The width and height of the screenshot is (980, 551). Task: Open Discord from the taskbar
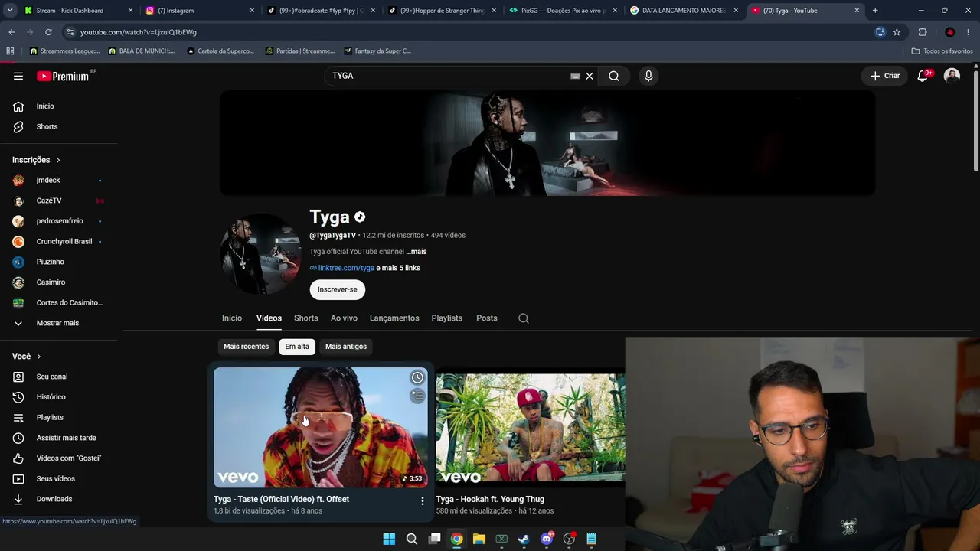point(547,539)
